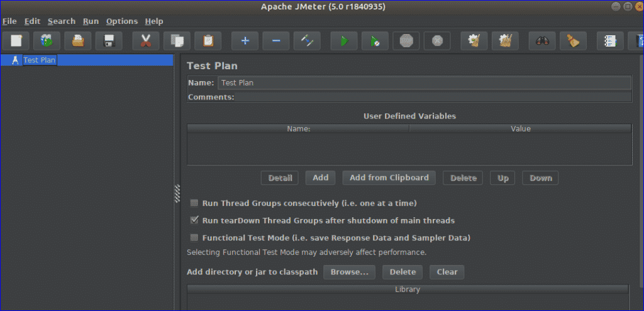Collapse all nodes with minus icon

276,41
